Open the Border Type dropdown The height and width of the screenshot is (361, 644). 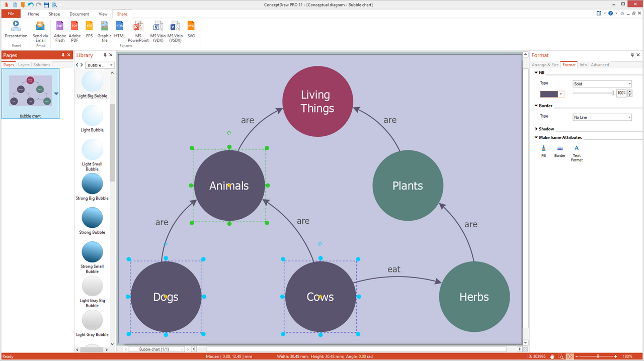click(602, 117)
